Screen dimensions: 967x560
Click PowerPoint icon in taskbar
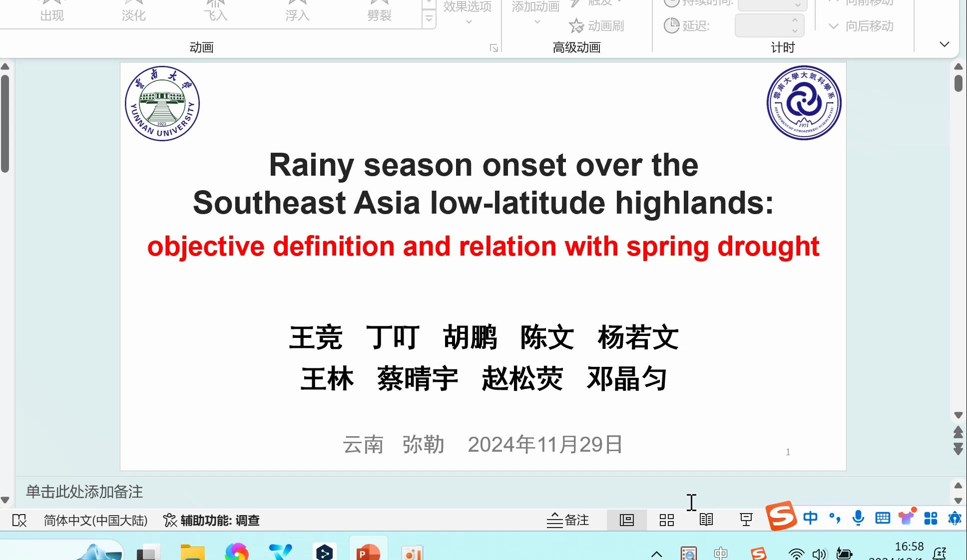tap(368, 552)
